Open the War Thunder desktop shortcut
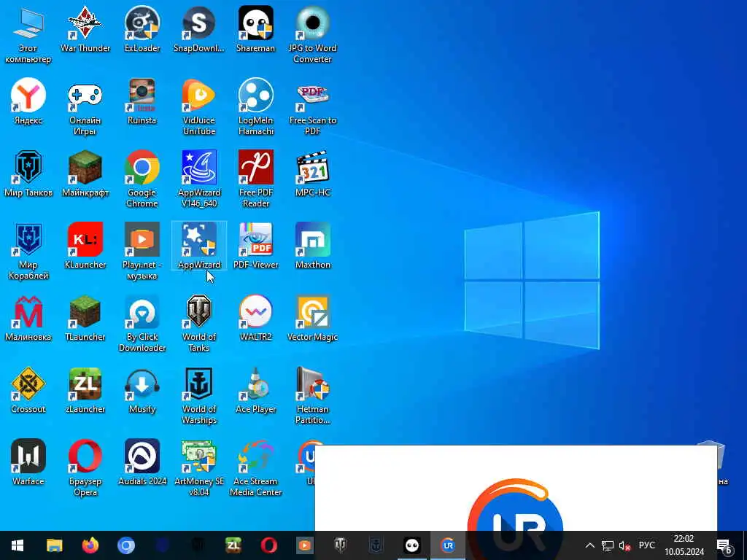 click(85, 29)
